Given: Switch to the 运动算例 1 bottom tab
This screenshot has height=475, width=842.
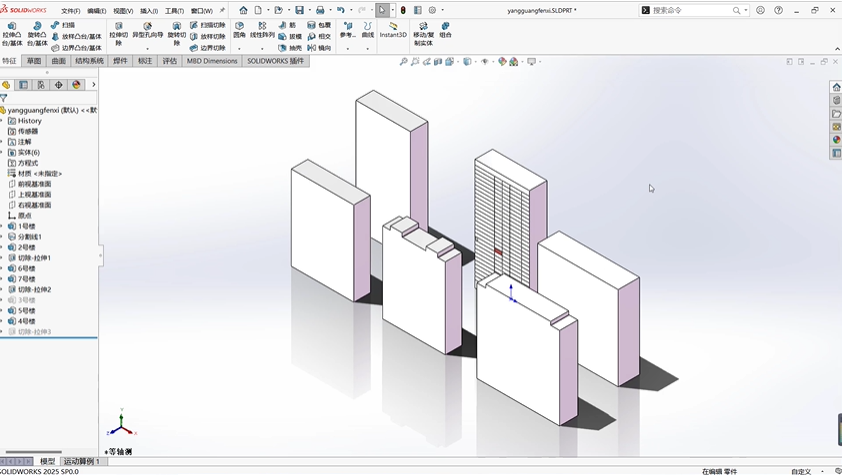Looking at the screenshot, I should [x=82, y=461].
